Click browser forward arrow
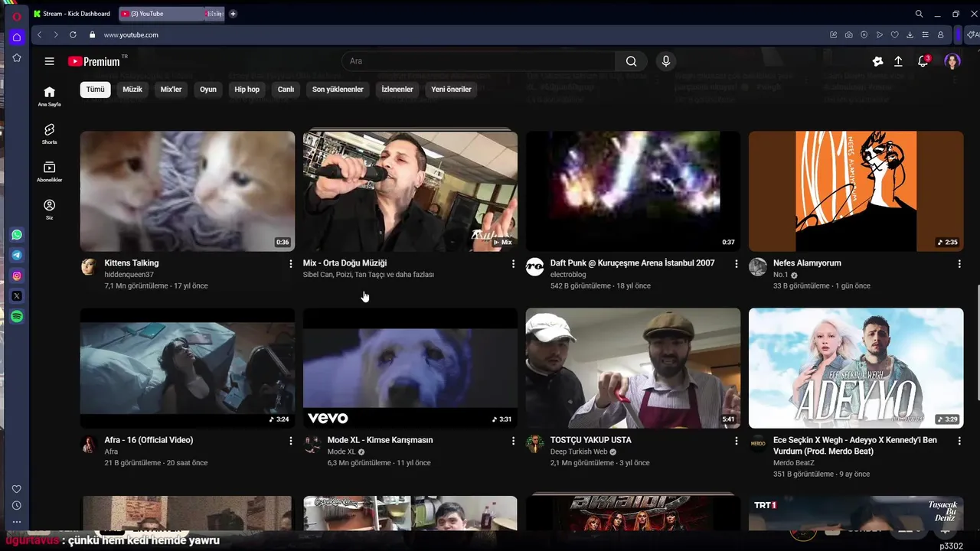Image resolution: width=980 pixels, height=551 pixels. pos(56,34)
